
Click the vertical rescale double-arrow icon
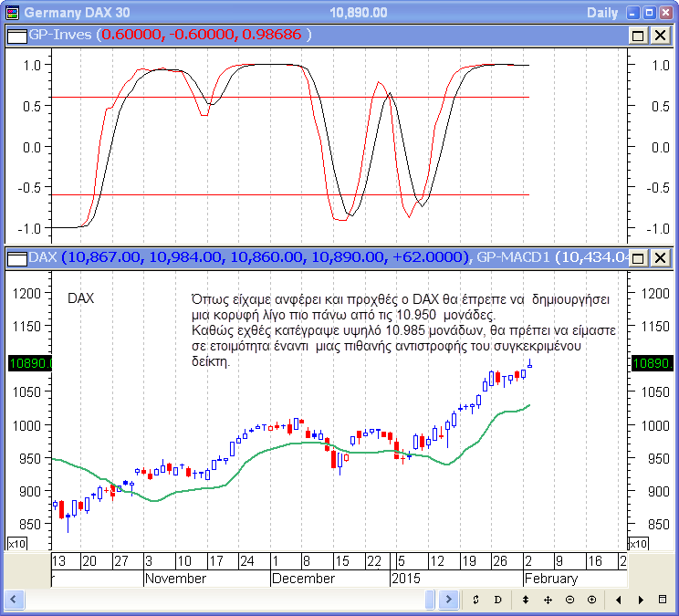pyautogui.click(x=526, y=600)
